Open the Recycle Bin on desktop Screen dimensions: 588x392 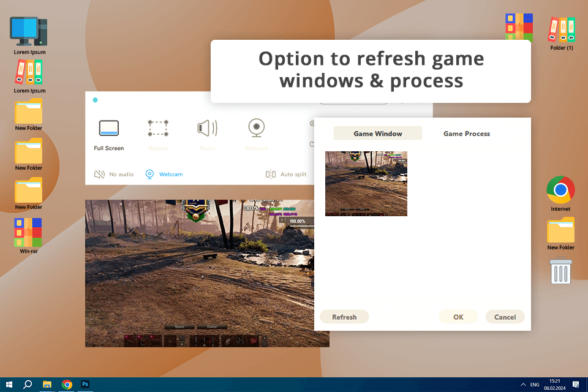coord(560,271)
